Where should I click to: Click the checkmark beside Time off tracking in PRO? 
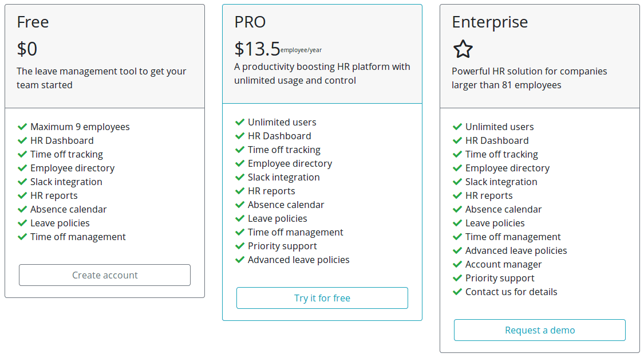tap(239, 150)
